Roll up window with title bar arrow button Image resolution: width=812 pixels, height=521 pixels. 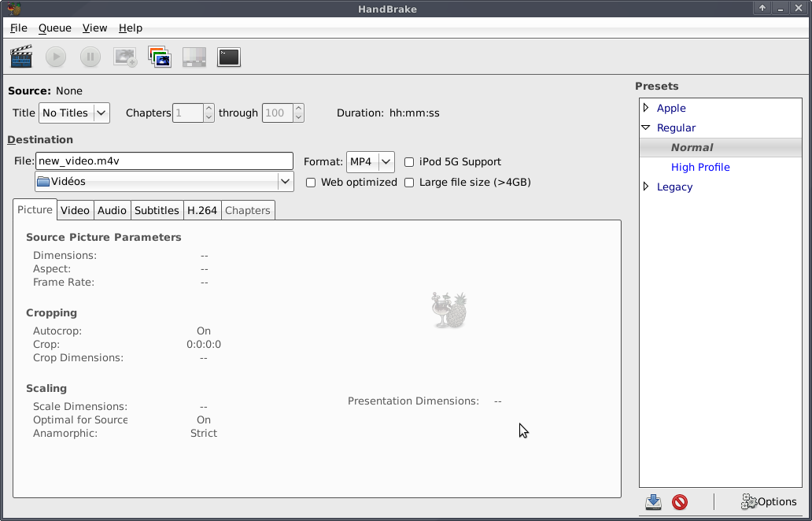[x=762, y=8]
